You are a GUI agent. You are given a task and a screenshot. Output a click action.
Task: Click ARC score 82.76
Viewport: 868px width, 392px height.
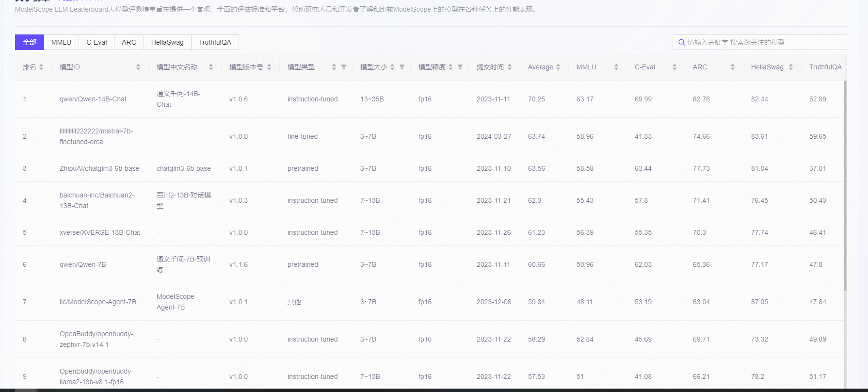click(x=701, y=99)
